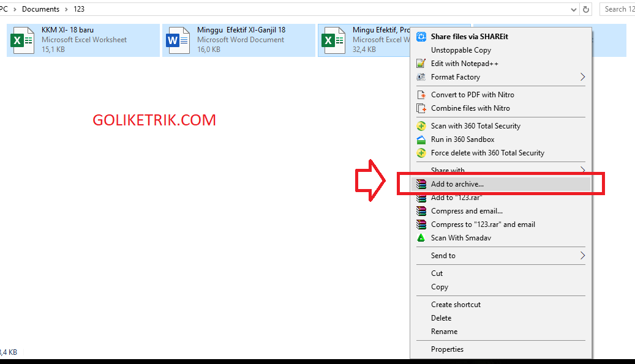Screen dimensions: 635x364
Task: Refresh the folder using address bar refresh icon
Action: [586, 9]
